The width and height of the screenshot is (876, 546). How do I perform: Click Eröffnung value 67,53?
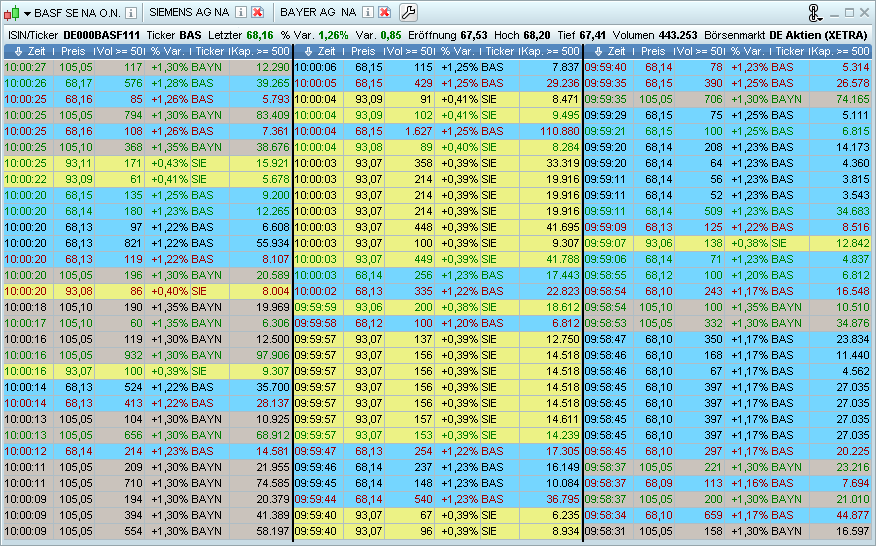click(x=474, y=35)
